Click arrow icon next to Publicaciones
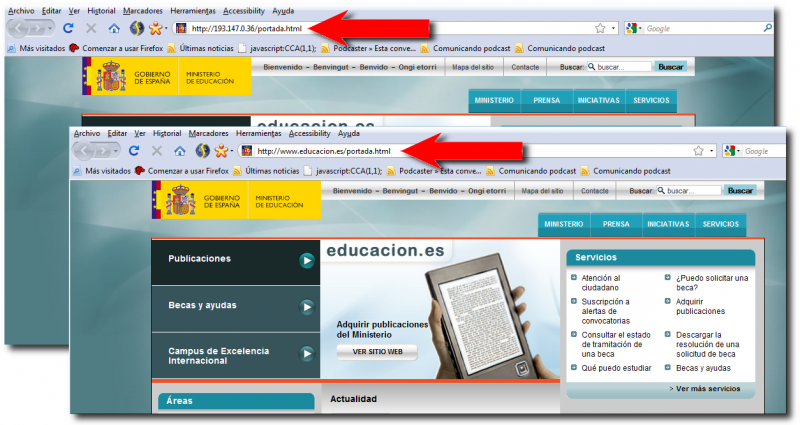Viewport: 800px width, 425px height. pos(307,260)
